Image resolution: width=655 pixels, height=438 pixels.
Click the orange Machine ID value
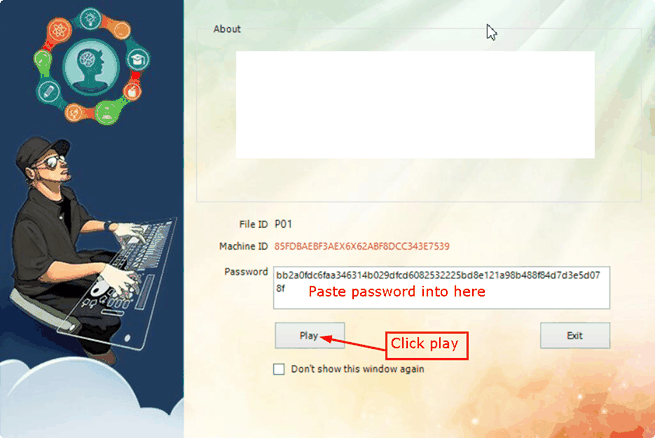(362, 246)
